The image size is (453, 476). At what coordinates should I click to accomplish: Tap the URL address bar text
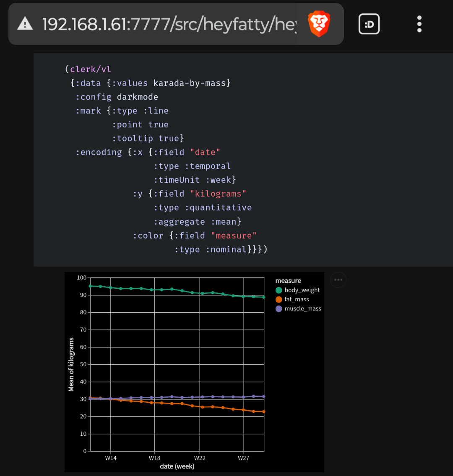(169, 24)
